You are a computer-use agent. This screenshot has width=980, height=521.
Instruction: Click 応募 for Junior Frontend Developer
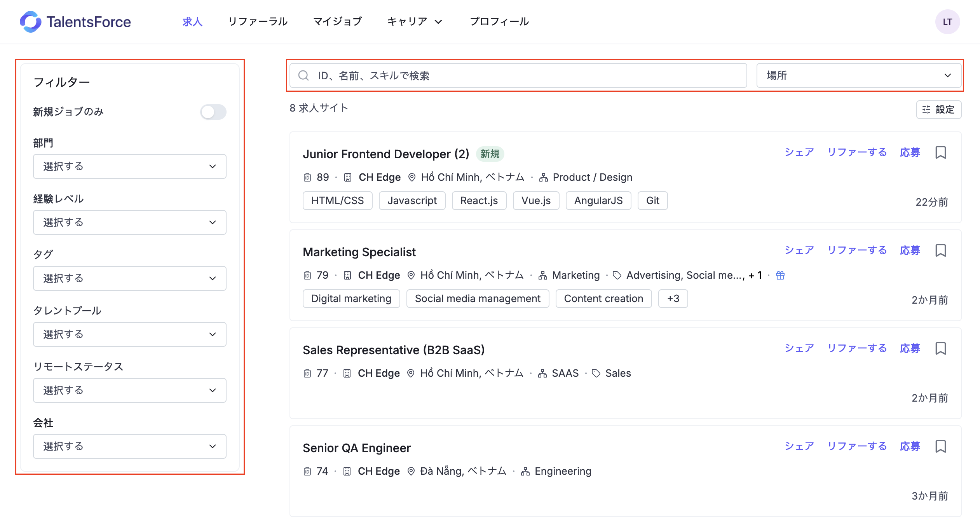tap(910, 152)
